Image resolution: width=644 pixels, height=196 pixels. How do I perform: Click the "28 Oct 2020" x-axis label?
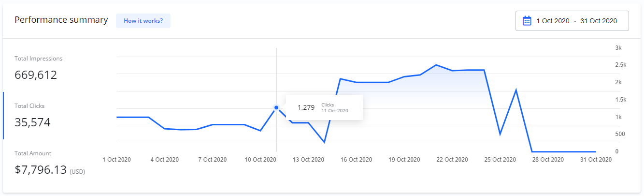click(548, 160)
